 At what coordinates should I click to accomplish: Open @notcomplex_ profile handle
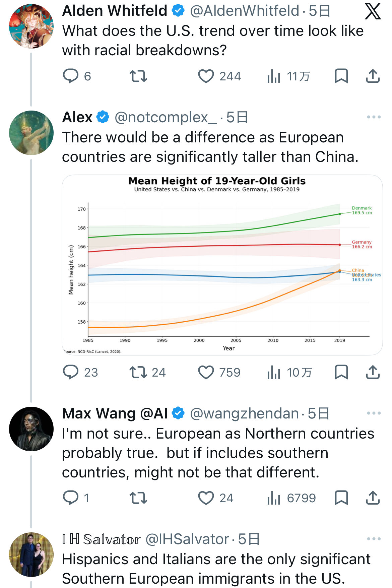pos(166,118)
